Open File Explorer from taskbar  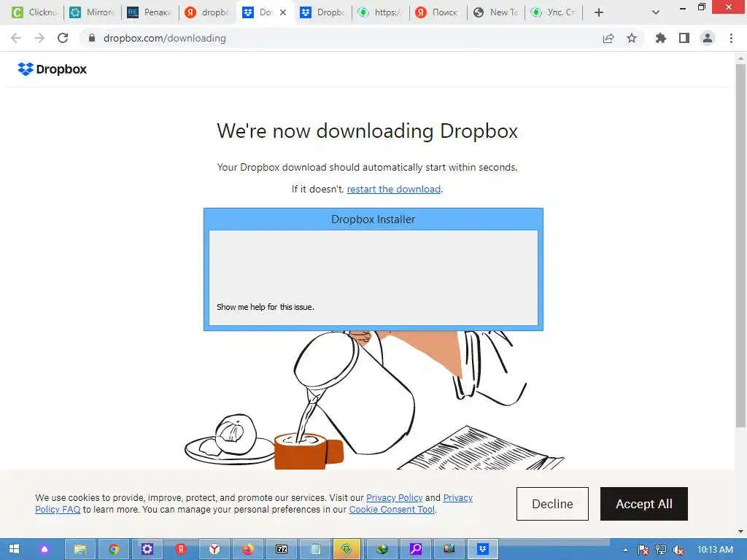pyautogui.click(x=80, y=549)
